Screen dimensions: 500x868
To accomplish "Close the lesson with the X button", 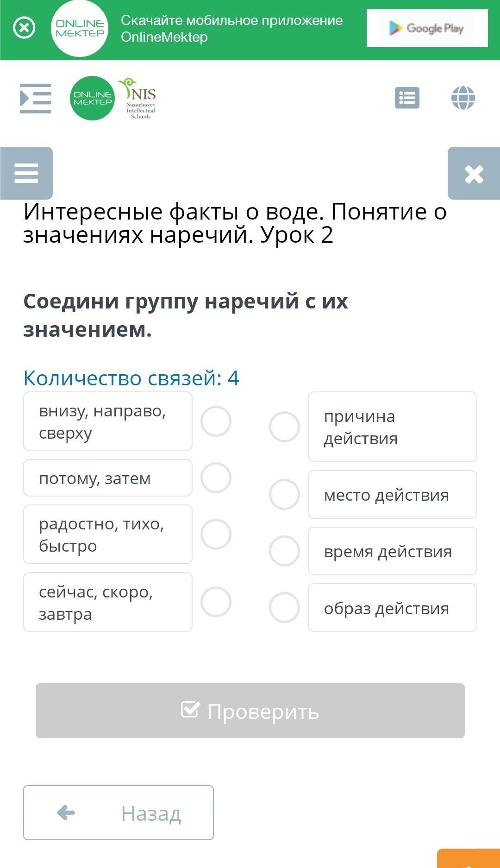I will click(474, 174).
